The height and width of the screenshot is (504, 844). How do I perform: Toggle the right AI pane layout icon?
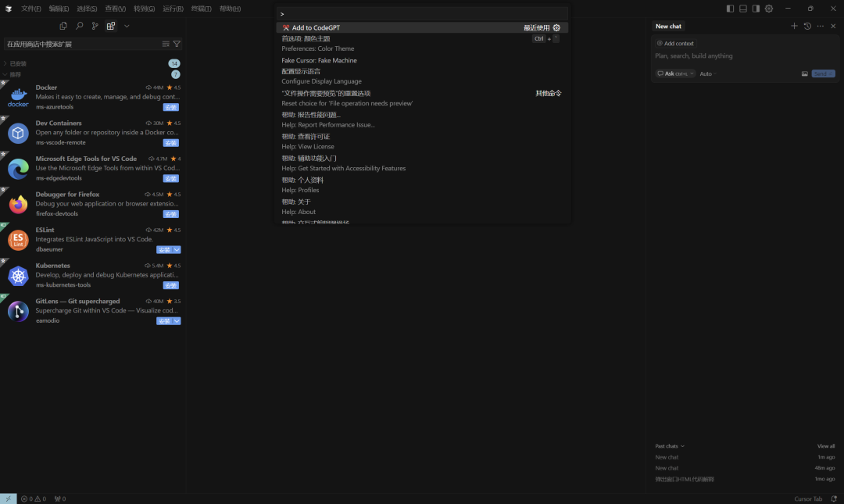756,9
